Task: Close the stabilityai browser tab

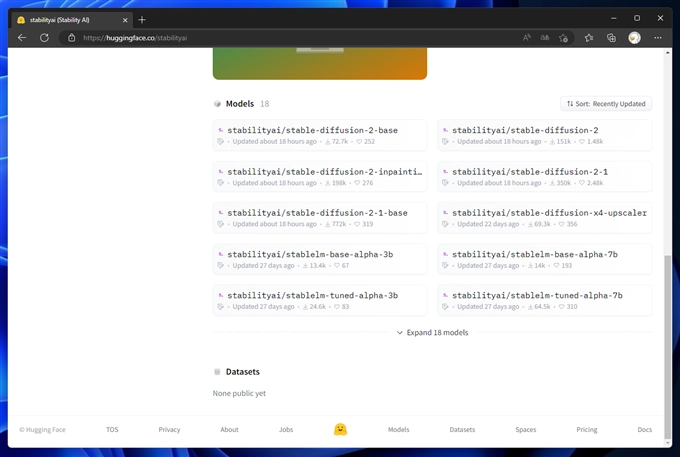Action: tap(125, 20)
